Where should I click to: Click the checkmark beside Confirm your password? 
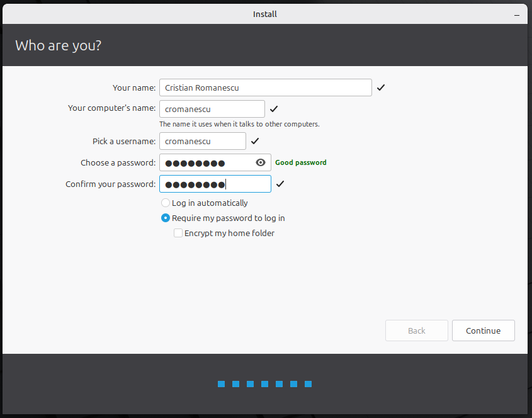[x=280, y=184]
